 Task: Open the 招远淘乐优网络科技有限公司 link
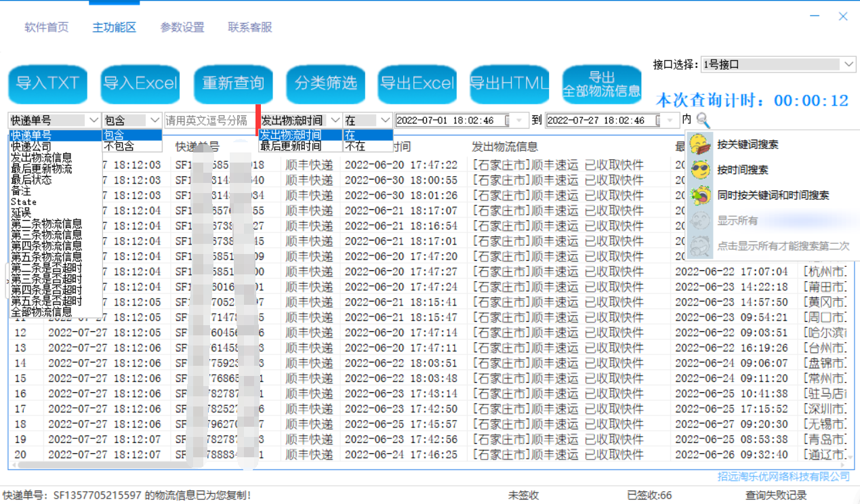783,476
